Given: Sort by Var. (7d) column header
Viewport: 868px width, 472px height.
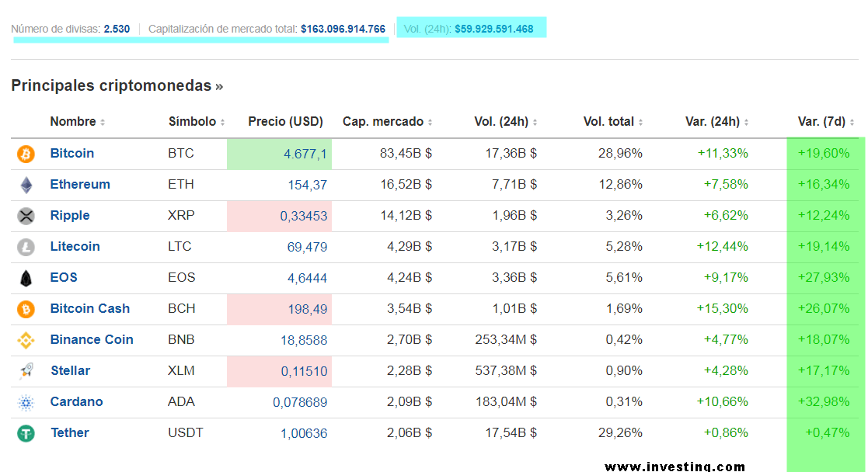Looking at the screenshot, I should [x=821, y=122].
